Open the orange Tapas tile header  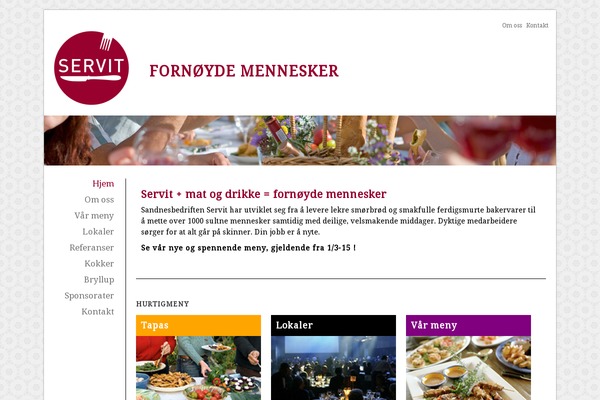click(199, 325)
